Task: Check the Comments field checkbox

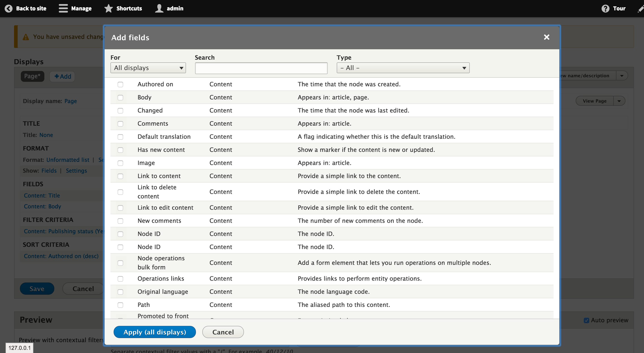Action: [x=120, y=124]
